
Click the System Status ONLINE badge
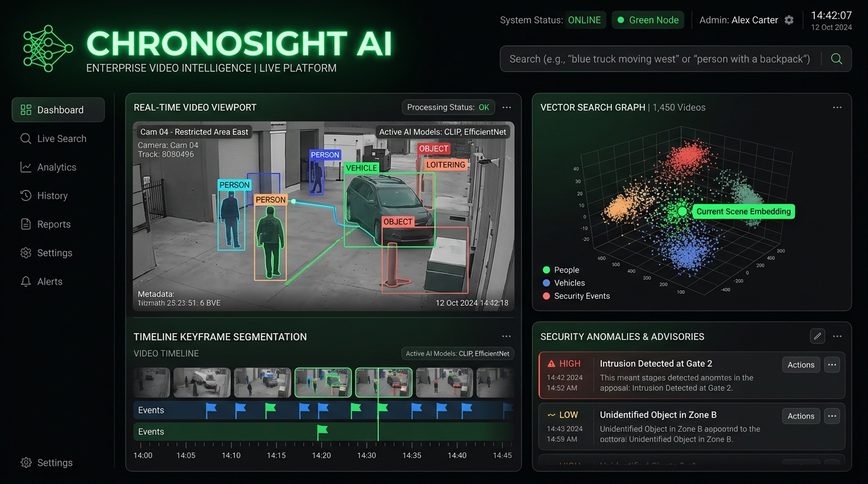tap(585, 20)
